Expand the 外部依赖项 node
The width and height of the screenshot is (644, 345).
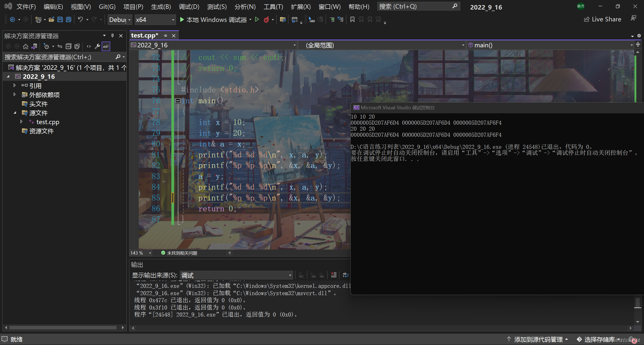tap(15, 95)
